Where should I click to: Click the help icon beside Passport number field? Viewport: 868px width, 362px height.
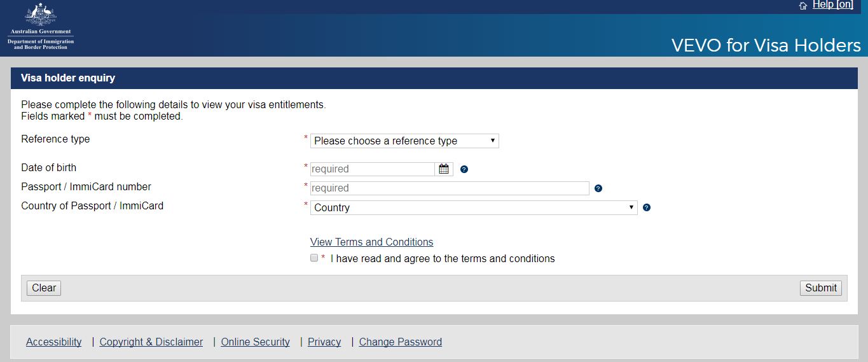click(598, 188)
